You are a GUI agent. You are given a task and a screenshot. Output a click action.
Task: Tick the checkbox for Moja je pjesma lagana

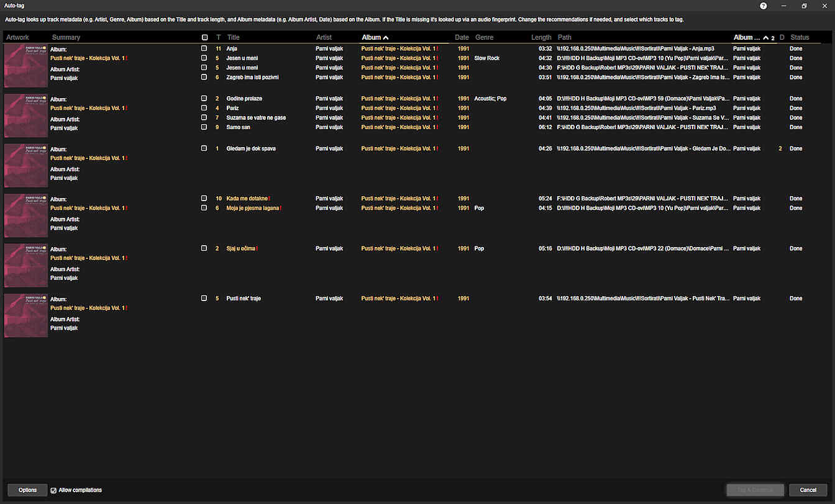tap(204, 208)
